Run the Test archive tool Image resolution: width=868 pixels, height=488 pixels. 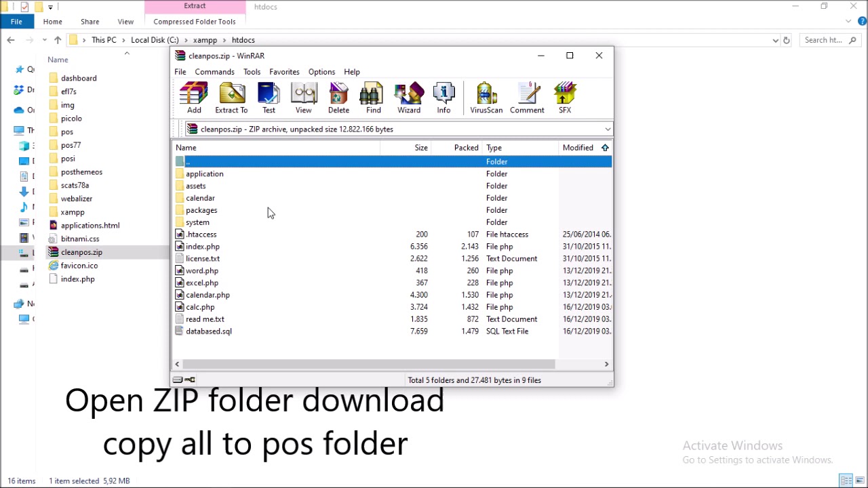coord(269,98)
